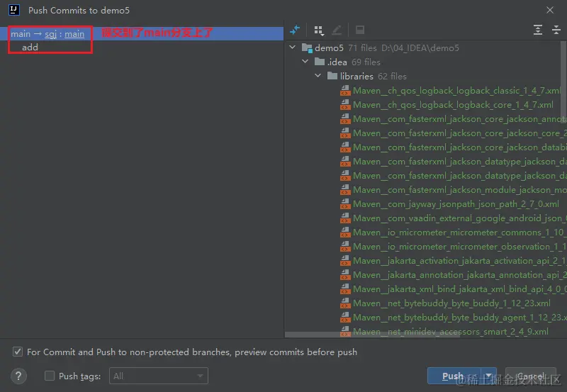The image size is (567, 392).
Task: Collapse the demo5 root node
Action: [x=293, y=47]
